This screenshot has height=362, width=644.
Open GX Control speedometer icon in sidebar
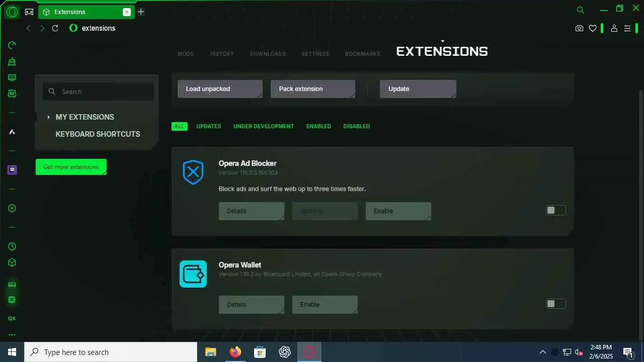click(12, 45)
